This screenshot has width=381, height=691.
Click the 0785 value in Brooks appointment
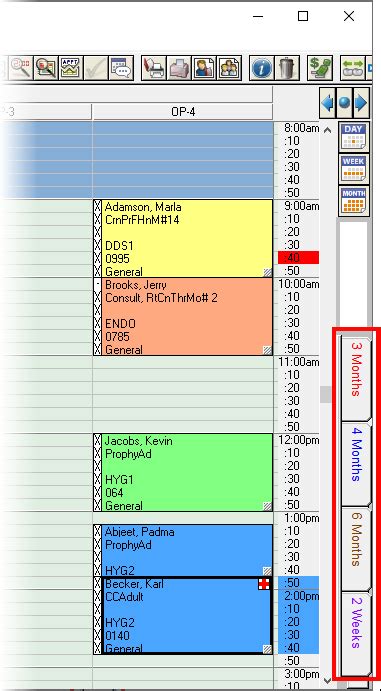(x=117, y=337)
